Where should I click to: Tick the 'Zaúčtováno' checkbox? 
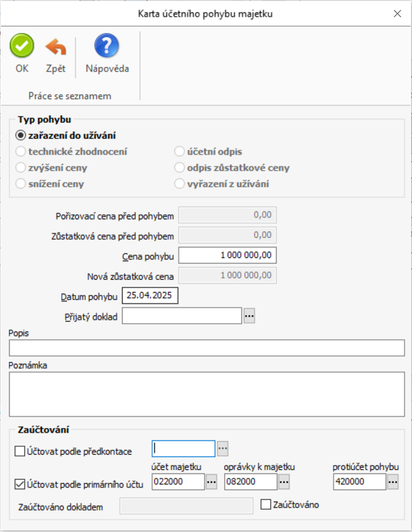click(x=265, y=505)
